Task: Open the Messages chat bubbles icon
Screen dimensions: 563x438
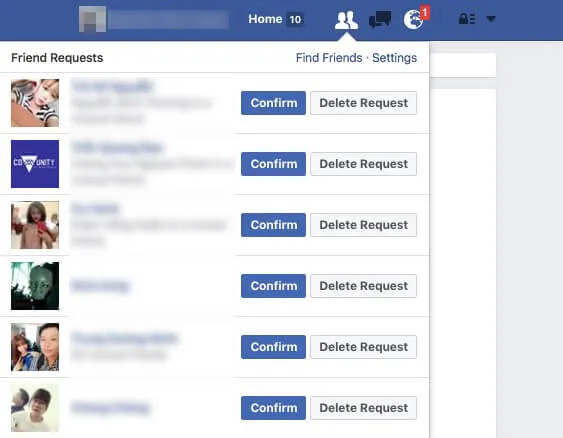Action: [380, 19]
